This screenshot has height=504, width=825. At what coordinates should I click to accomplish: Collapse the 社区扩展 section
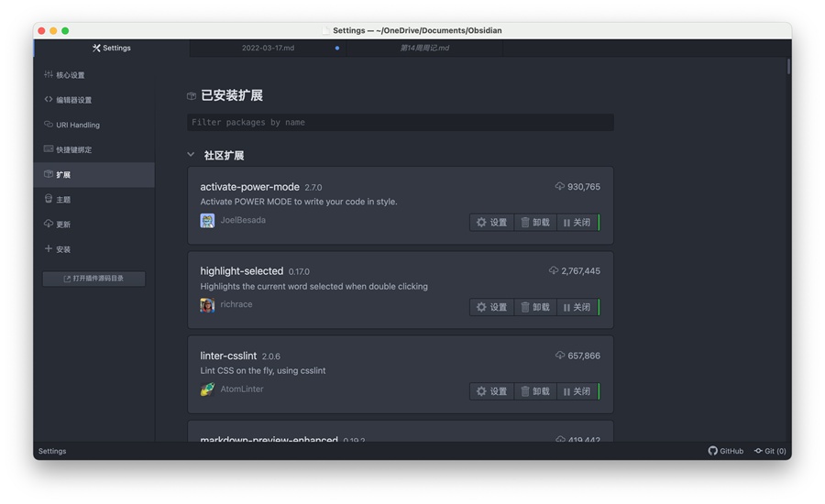(x=191, y=156)
